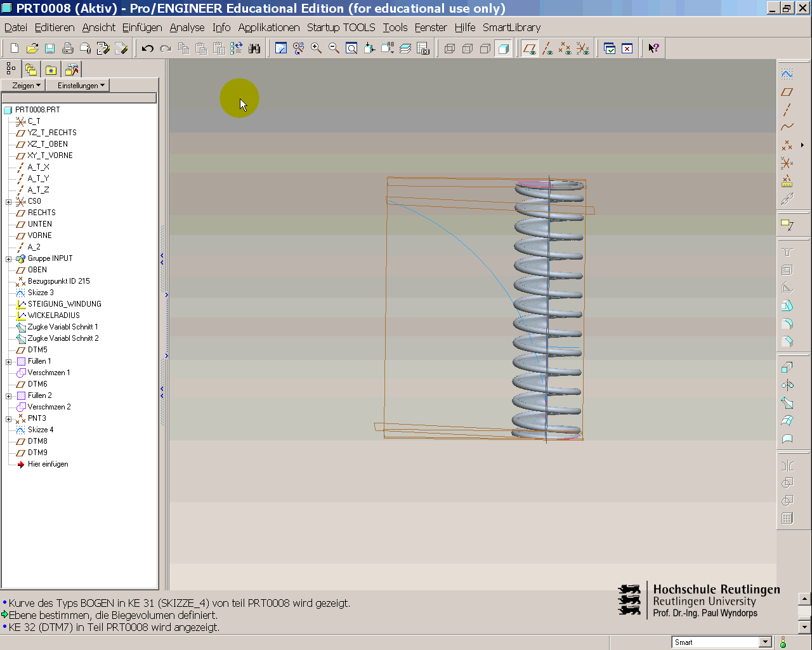Select the Datum Axis tool in right toolbar
The image size is (812, 650).
(787, 110)
